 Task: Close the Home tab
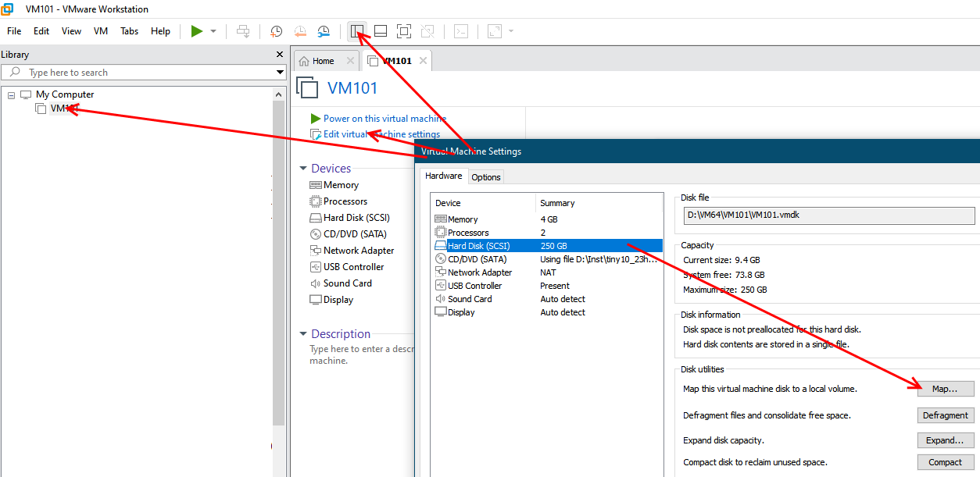[350, 61]
